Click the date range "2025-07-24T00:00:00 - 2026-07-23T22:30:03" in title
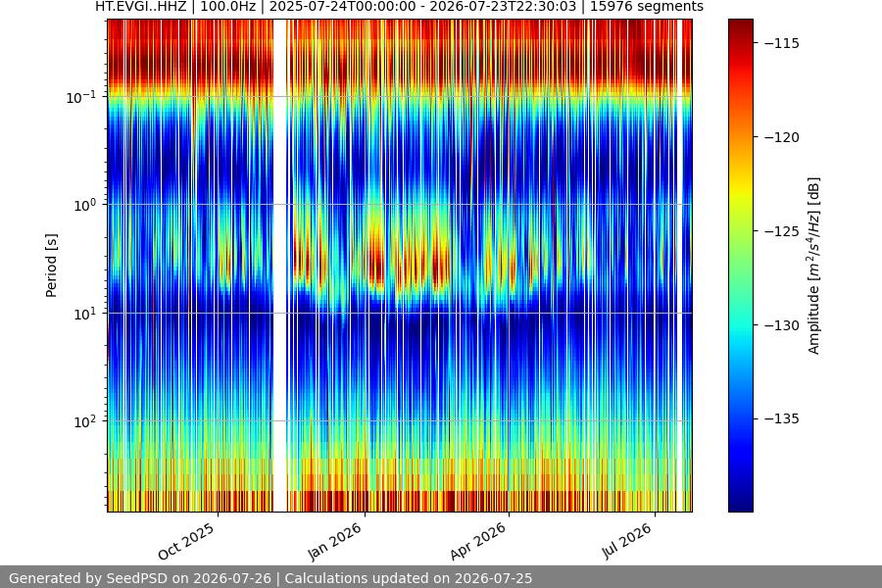Viewport: 882px width, 588px height. click(x=422, y=7)
